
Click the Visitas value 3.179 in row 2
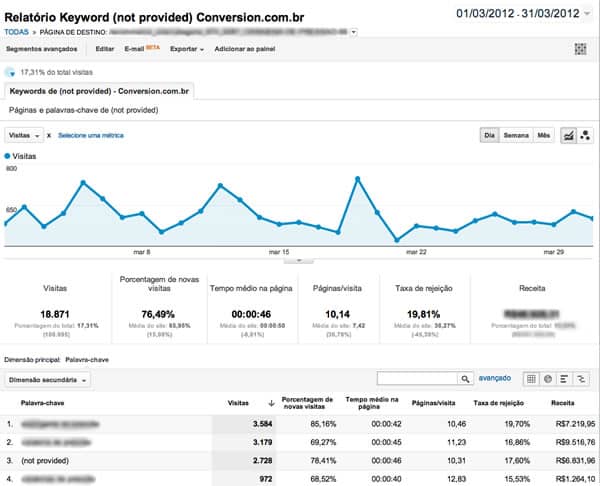pos(262,442)
